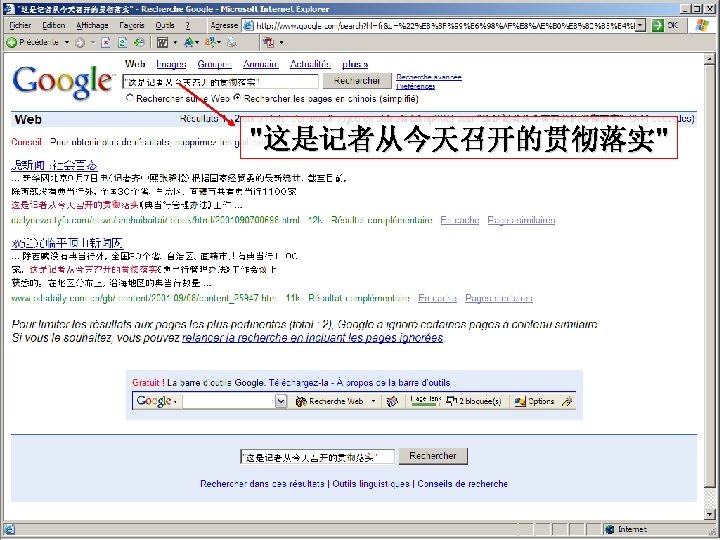
Task: Switch to the Groupes search tab
Action: click(214, 64)
